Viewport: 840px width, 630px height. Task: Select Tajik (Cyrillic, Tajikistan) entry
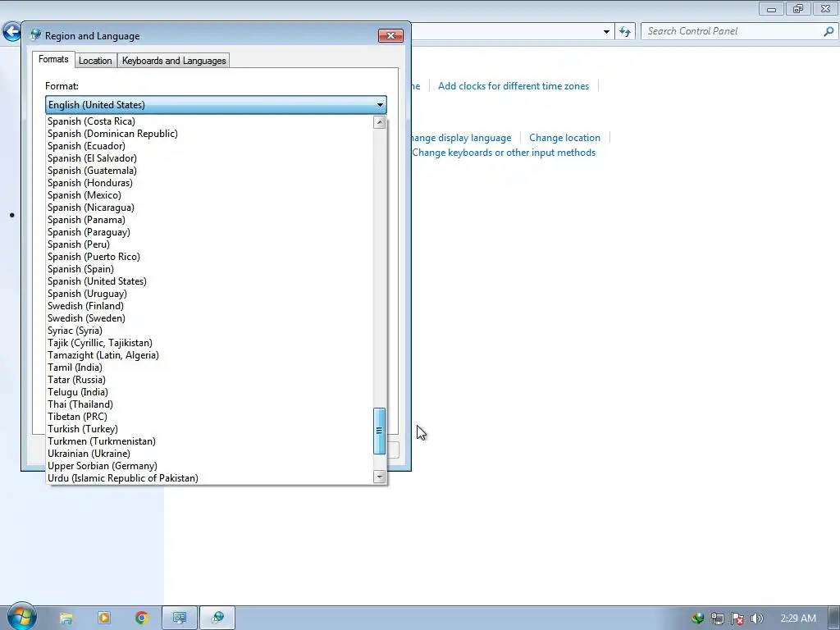[209, 344]
